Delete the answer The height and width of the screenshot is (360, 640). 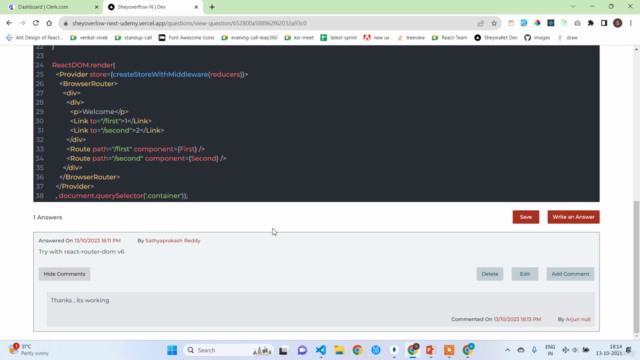490,274
